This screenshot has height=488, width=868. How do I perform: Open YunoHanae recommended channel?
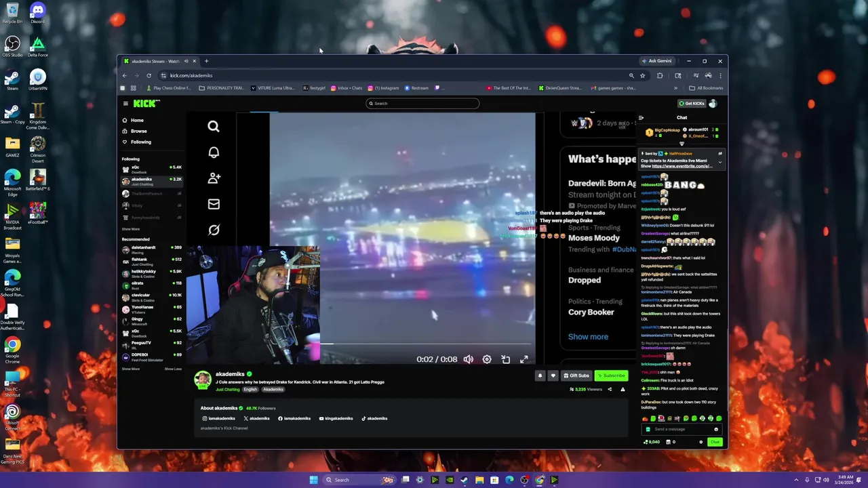152,308
